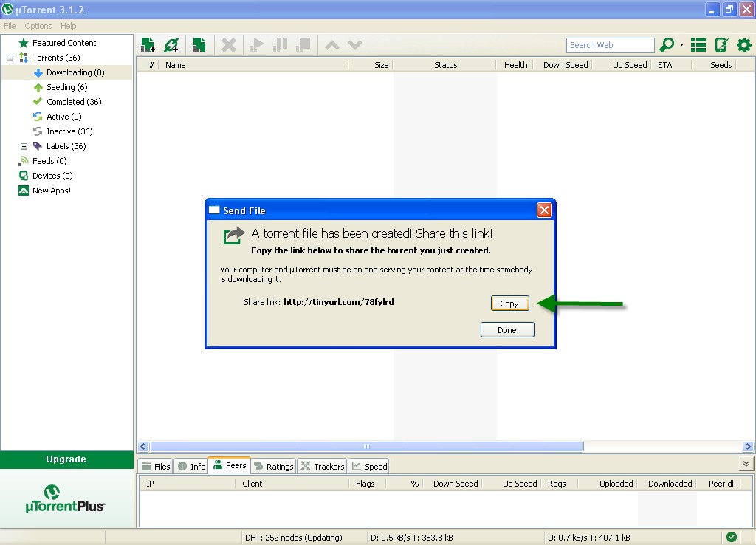The image size is (756, 545).
Task: Click the Add Torrent toolbar icon
Action: tap(148, 45)
